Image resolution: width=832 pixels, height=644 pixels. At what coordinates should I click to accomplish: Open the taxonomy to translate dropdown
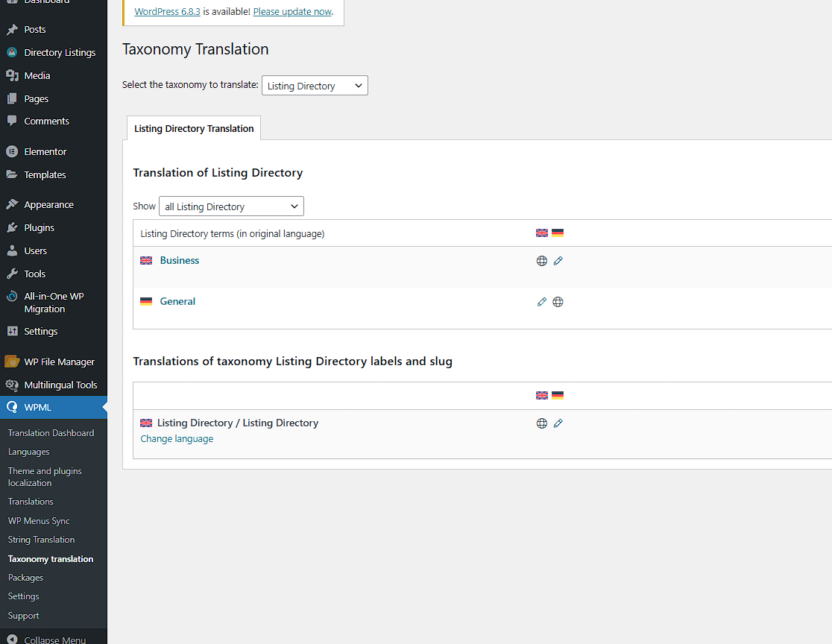click(315, 86)
